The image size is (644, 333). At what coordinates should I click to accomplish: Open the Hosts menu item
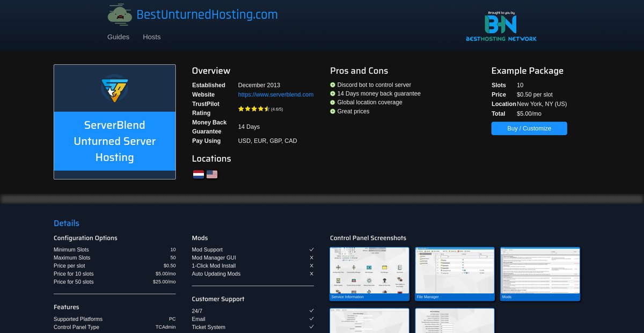point(151,37)
